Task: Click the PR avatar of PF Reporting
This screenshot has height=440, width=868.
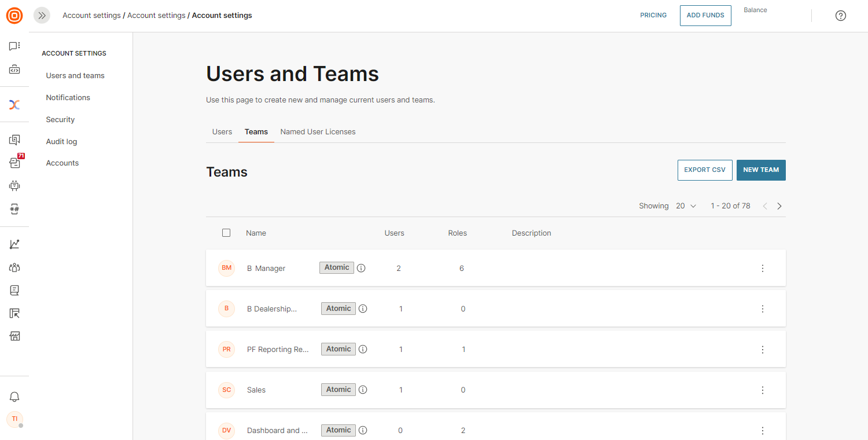Action: click(x=226, y=349)
